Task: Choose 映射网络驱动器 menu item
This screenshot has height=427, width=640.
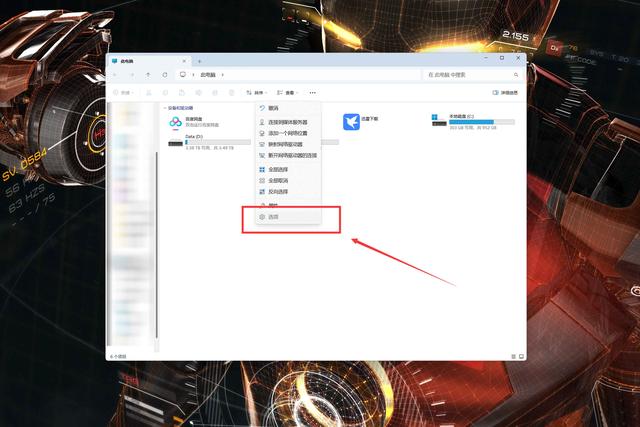Action: 288,144
